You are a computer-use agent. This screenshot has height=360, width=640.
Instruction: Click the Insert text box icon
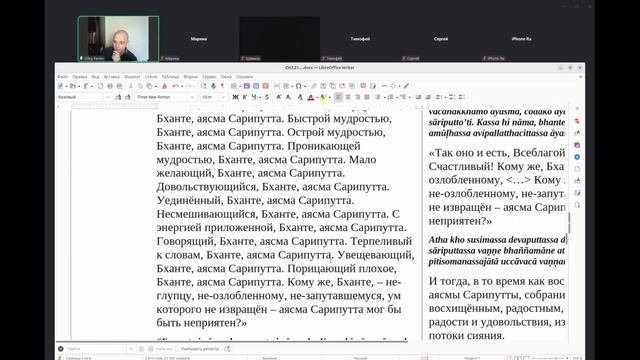pos(266,86)
